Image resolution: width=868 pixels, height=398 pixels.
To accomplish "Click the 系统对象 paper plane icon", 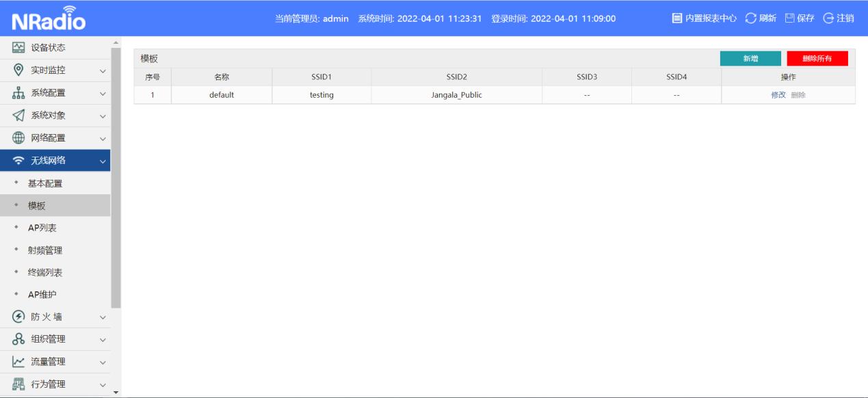I will (19, 116).
